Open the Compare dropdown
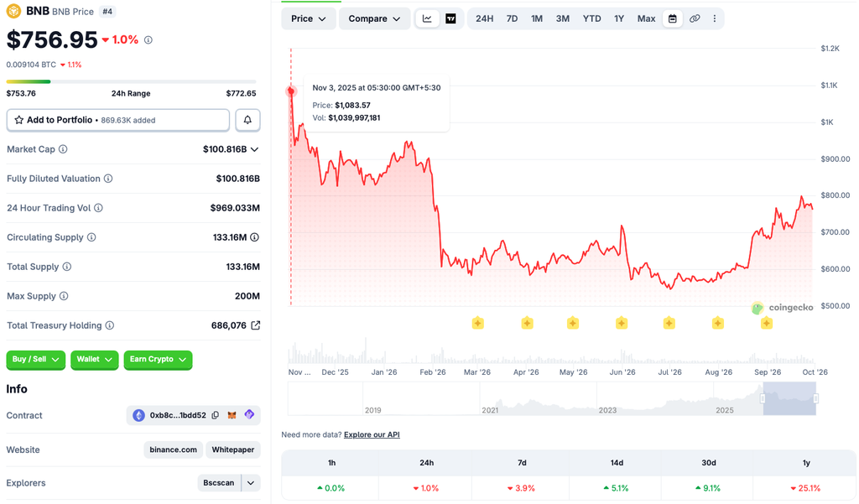Viewport: 859px width, 504px height. [x=374, y=18]
